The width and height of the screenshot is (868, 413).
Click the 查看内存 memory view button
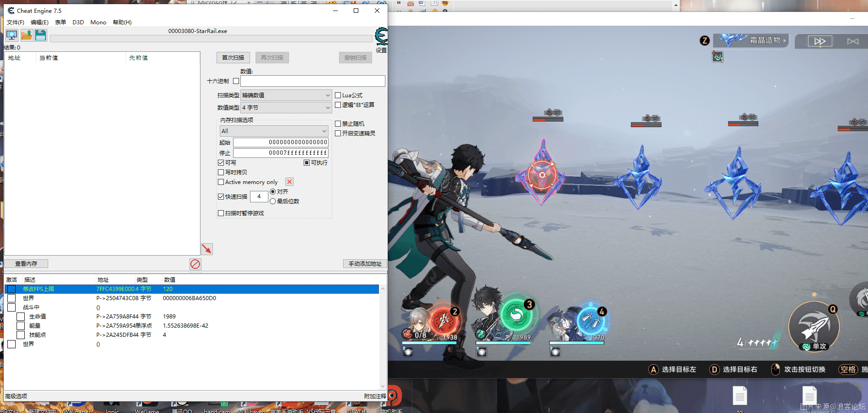[x=26, y=264]
